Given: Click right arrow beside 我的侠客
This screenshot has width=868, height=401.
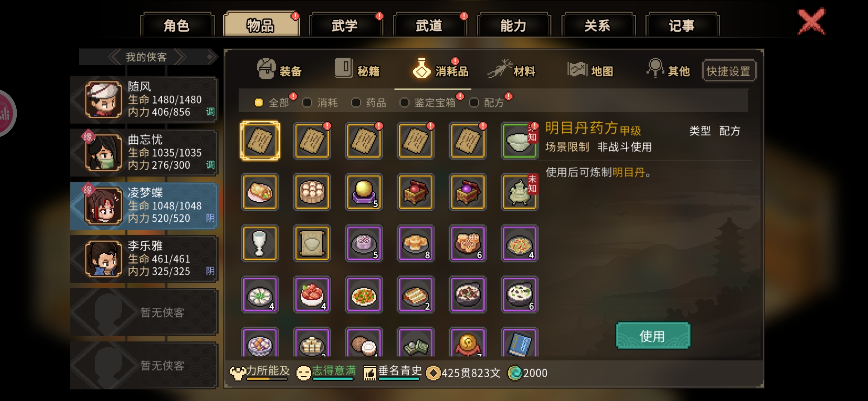Looking at the screenshot, I should click(x=180, y=57).
